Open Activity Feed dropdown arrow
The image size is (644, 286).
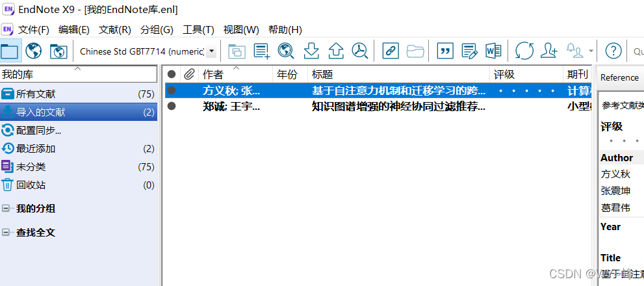[591, 51]
